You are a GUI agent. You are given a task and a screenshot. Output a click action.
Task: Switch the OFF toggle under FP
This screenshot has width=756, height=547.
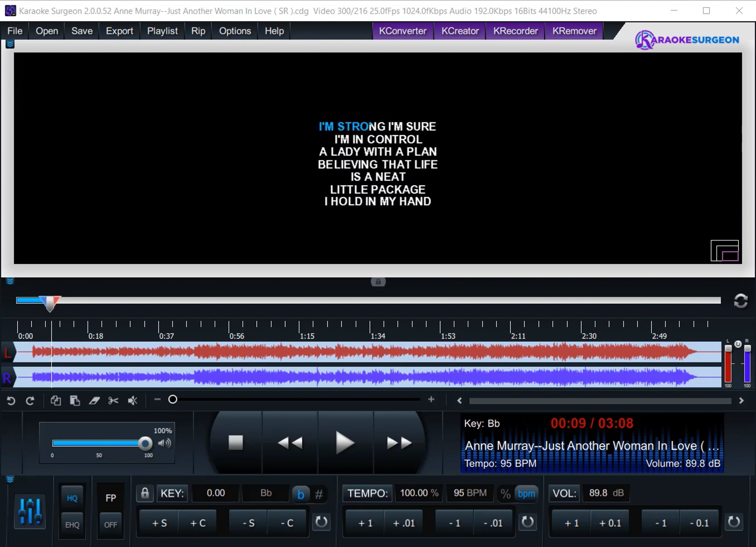111,525
